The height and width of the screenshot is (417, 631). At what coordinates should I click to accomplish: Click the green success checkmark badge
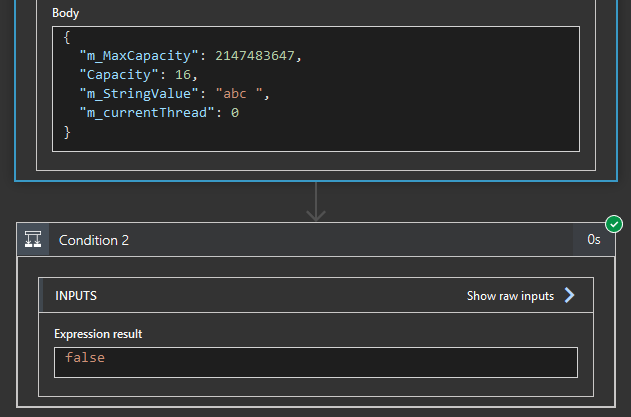pos(614,224)
